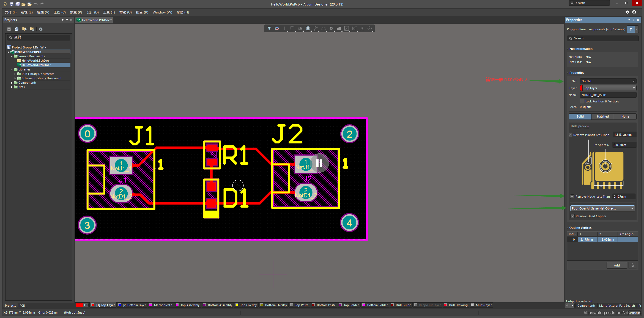This screenshot has width=644, height=318.
Task: Select the length tuning tool
Action: [323, 28]
